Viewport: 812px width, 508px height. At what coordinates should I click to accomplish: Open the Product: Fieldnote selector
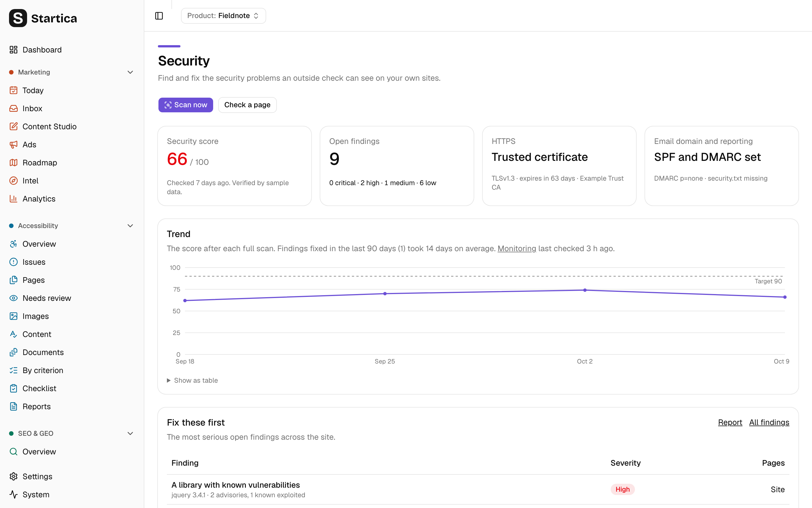(x=224, y=16)
